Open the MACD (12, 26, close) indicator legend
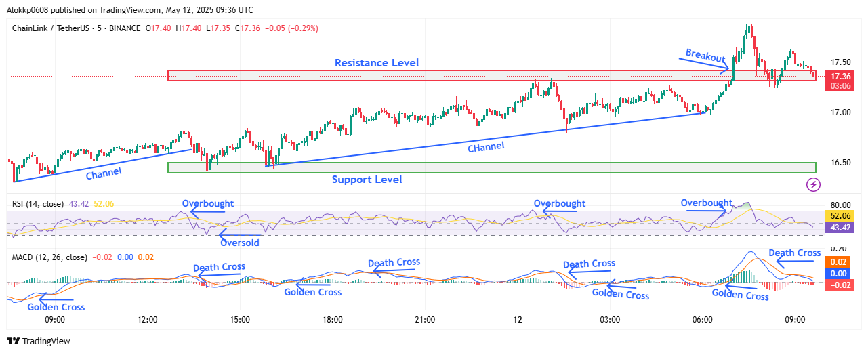Image resolution: width=868 pixels, height=353 pixels. 49,257
